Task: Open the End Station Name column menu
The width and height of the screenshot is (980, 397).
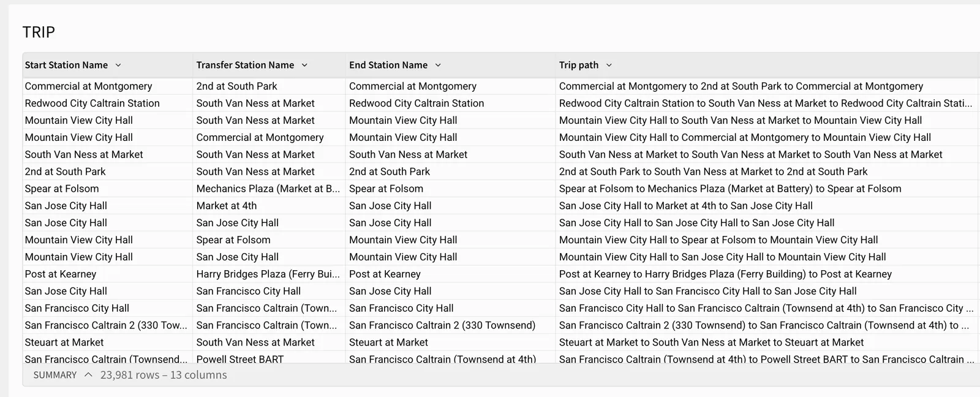Action: click(x=438, y=65)
